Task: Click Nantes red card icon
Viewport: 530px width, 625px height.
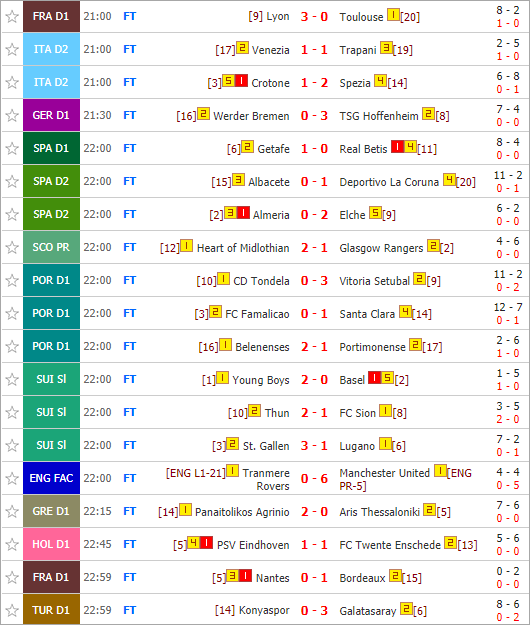Action: [245, 576]
